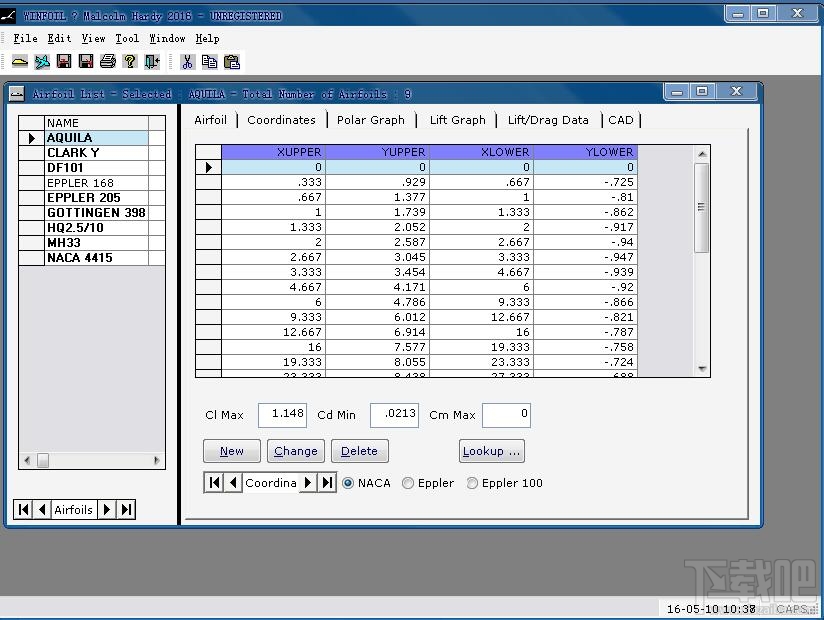Go to first airfoil using left navigator arrow
The width and height of the screenshot is (824, 620).
coord(22,509)
